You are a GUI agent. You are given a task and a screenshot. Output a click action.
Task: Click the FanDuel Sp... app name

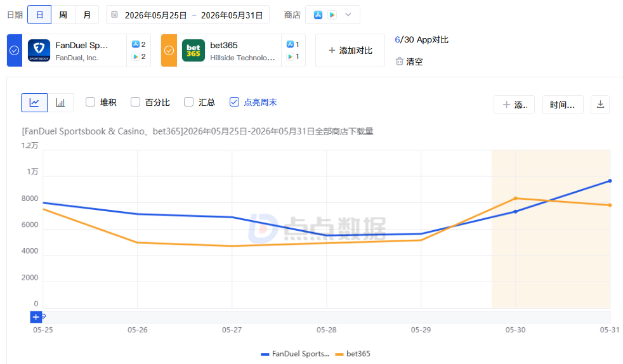pyautogui.click(x=82, y=45)
